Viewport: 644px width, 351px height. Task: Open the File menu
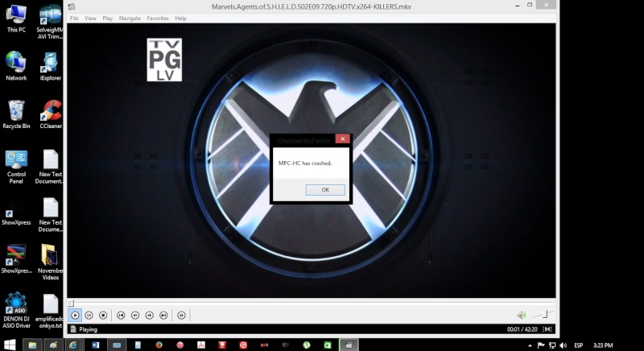click(74, 19)
